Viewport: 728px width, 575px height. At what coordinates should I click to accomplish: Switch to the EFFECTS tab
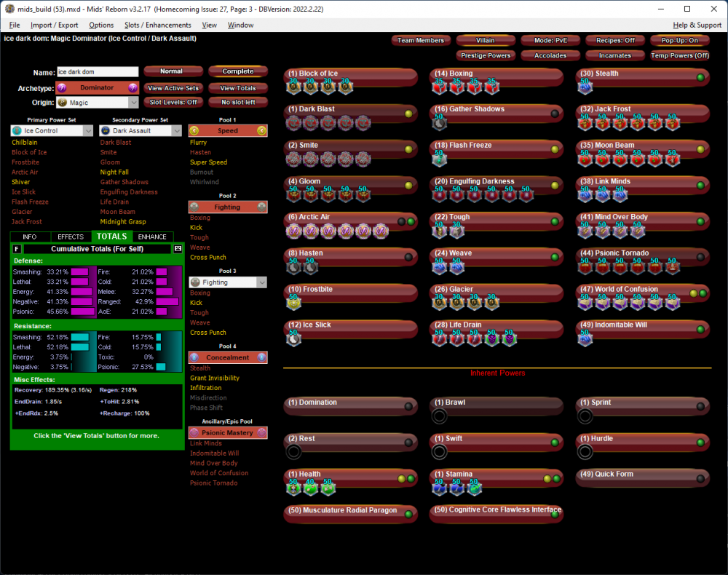(71, 237)
